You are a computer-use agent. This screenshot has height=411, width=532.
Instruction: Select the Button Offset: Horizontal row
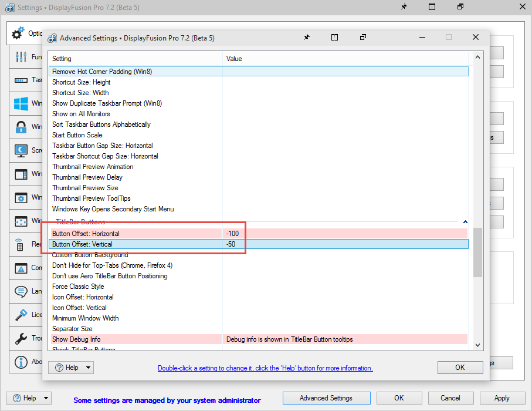[136, 234]
